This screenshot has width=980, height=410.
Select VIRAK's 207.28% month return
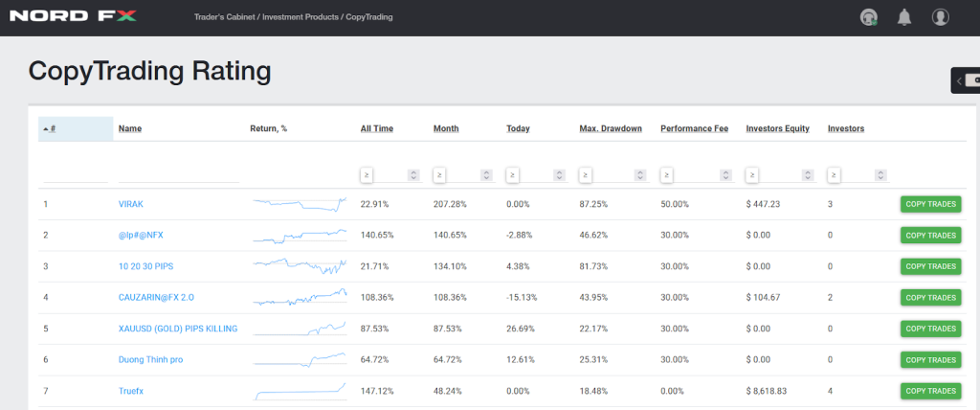(450, 204)
